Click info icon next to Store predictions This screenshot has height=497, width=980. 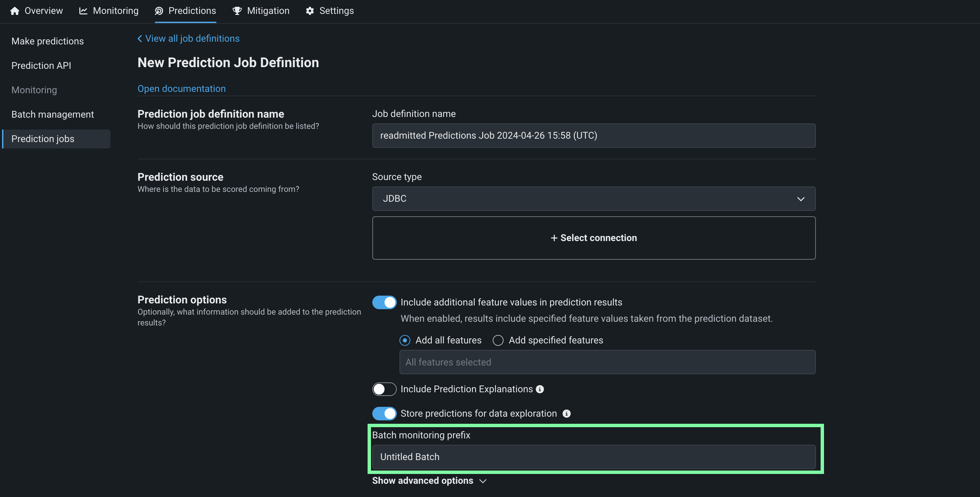567,413
